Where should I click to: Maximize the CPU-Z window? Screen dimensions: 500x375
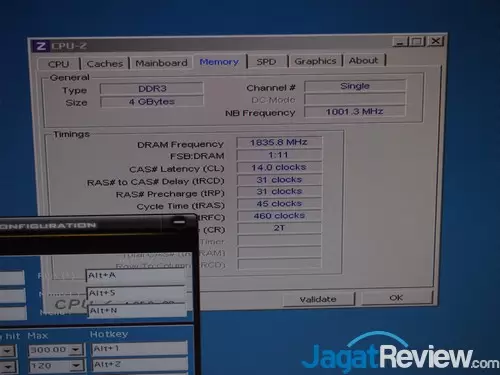pos(418,42)
